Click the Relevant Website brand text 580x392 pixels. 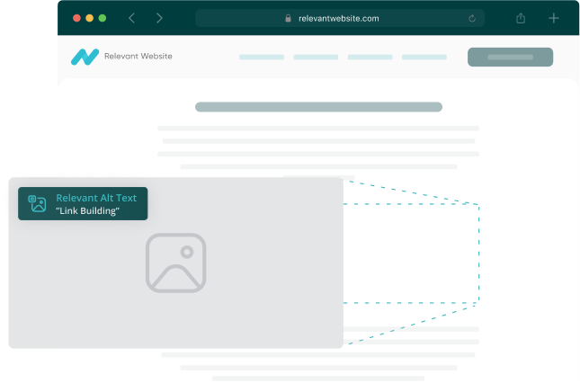138,57
